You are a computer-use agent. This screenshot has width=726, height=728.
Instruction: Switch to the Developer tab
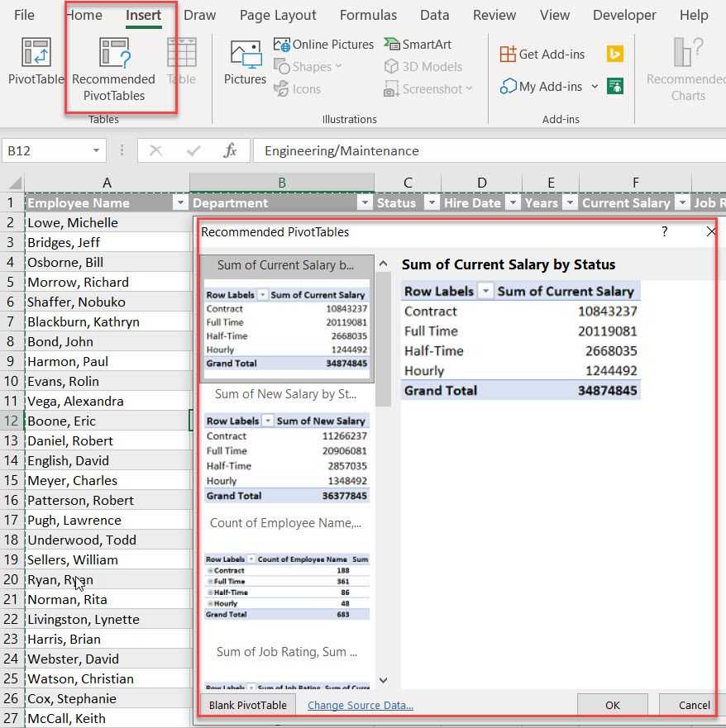(625, 15)
